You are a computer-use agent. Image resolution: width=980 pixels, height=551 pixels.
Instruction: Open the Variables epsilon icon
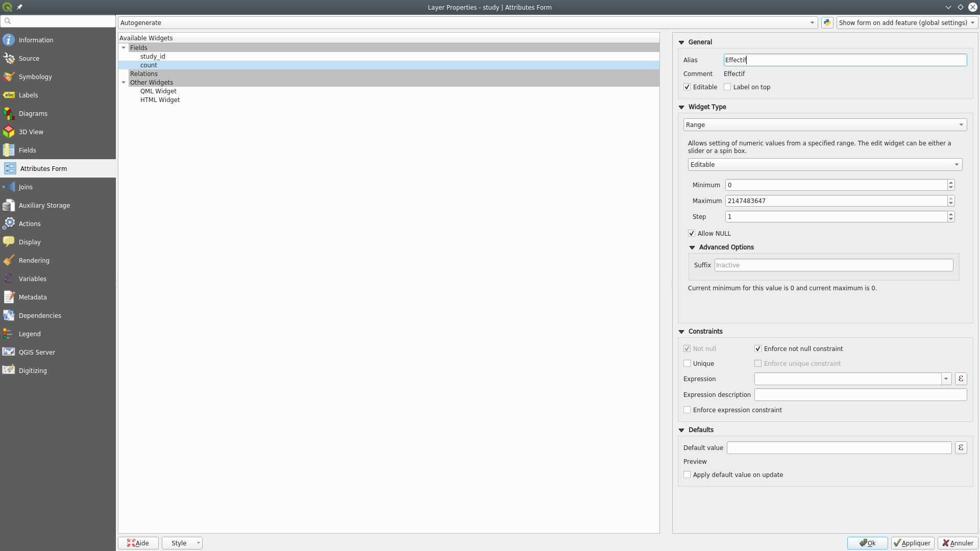[9, 279]
